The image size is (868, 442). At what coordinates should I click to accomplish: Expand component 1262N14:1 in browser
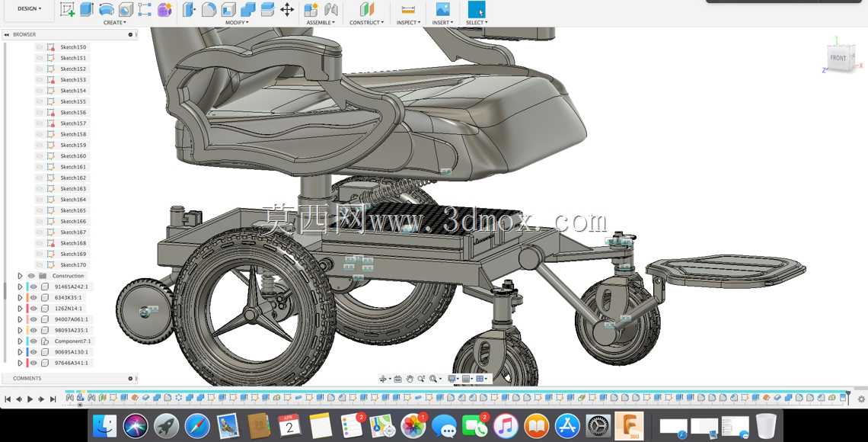point(20,309)
